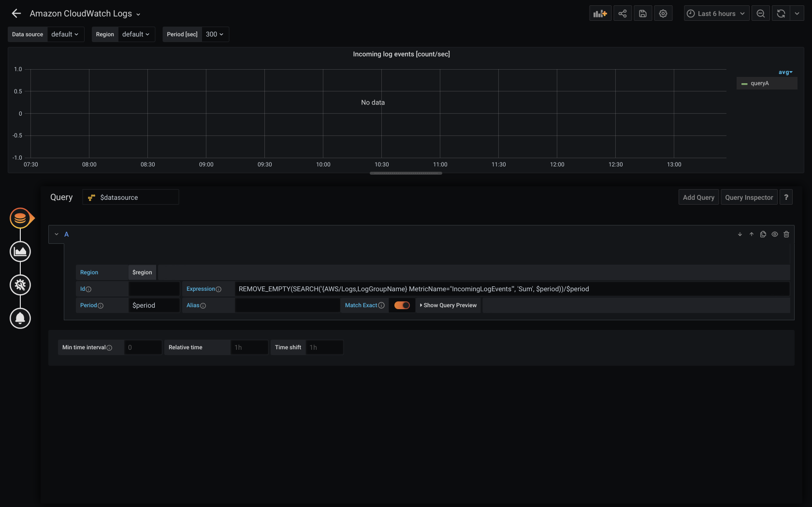This screenshot has height=507, width=812.
Task: Click the Add Query button
Action: click(698, 197)
